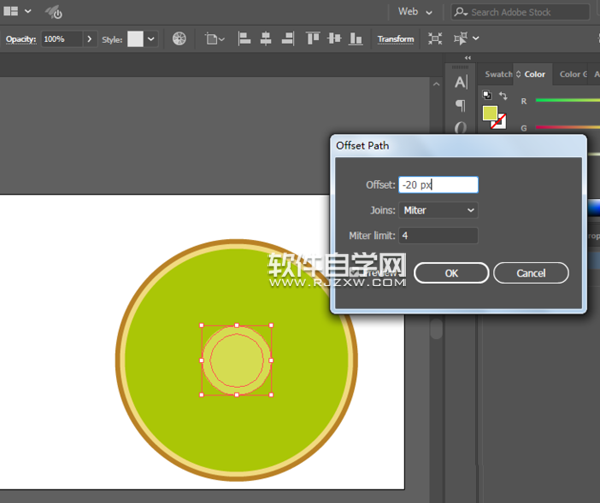
Task: Switch to the Color Guide tab
Action: [573, 74]
